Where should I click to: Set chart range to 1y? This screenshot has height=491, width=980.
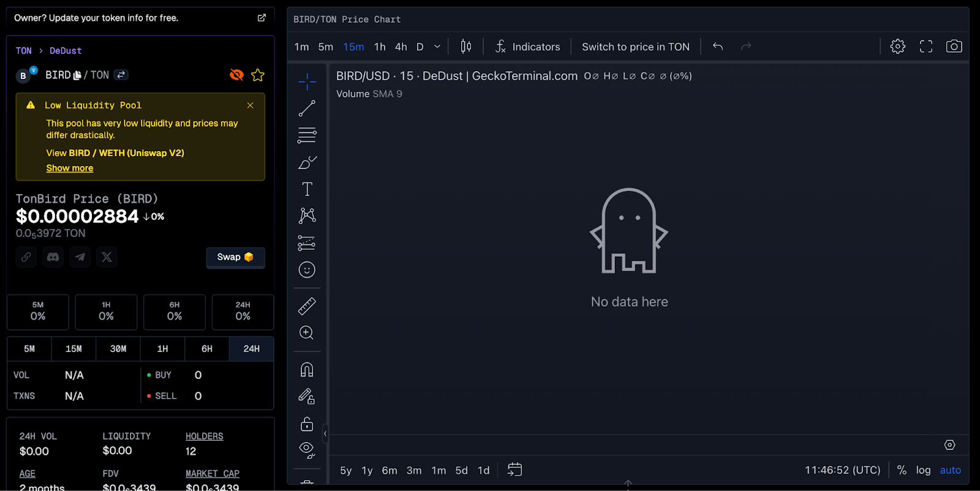[367, 470]
